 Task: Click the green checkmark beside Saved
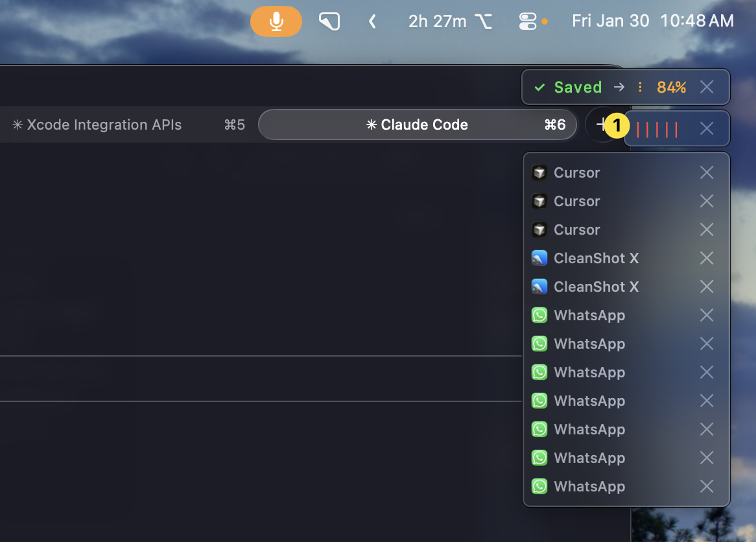point(539,88)
